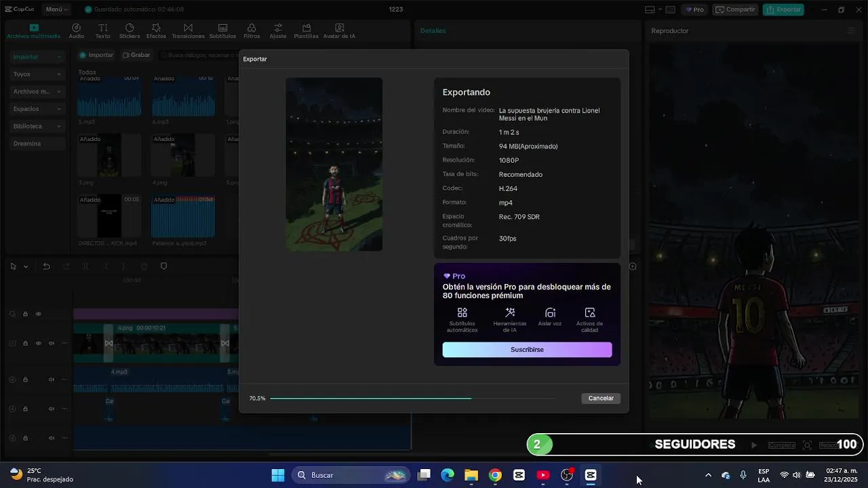
Task: Toggle lock on the 4.mp3 audio track
Action: (25, 380)
